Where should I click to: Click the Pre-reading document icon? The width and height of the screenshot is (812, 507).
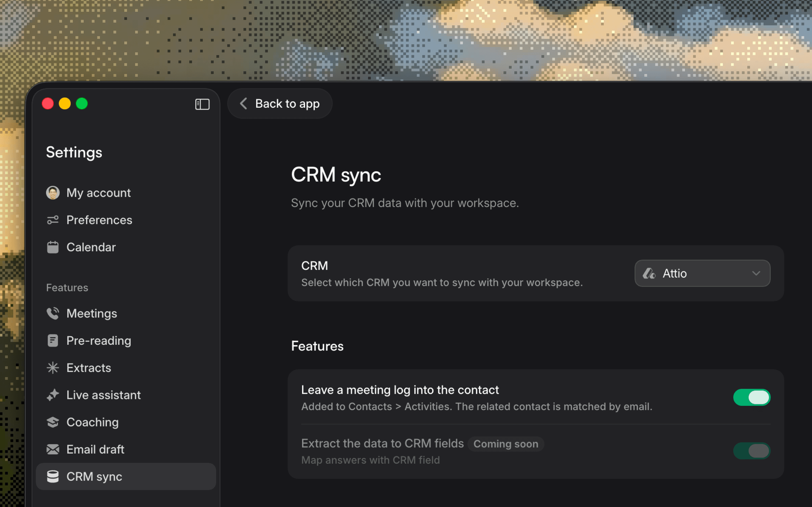53,341
